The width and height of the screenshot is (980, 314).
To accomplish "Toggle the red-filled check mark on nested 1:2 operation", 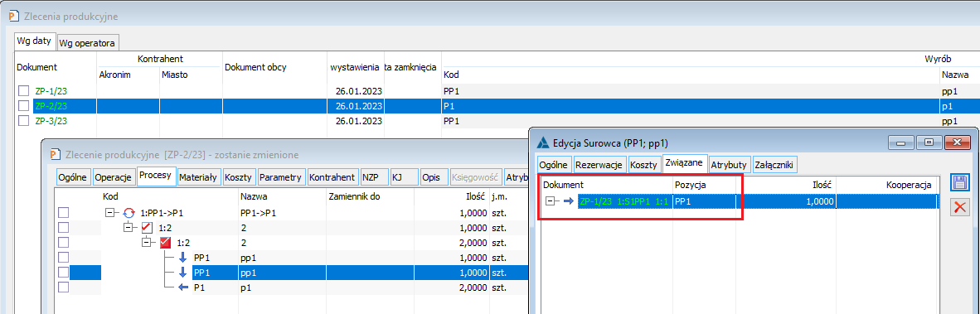I will click(165, 243).
